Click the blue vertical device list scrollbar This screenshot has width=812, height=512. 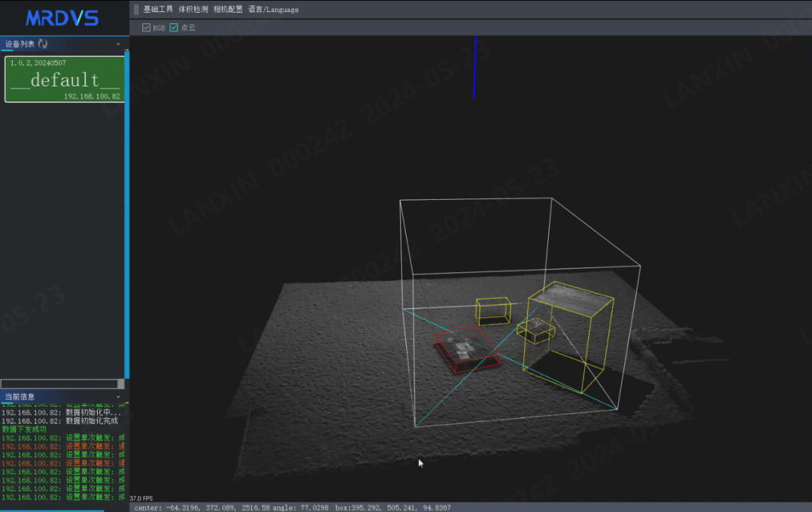pyautogui.click(x=127, y=211)
